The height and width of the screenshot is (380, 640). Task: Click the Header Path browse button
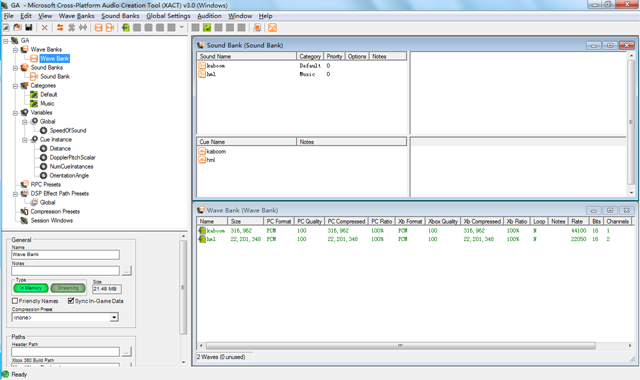[127, 351]
